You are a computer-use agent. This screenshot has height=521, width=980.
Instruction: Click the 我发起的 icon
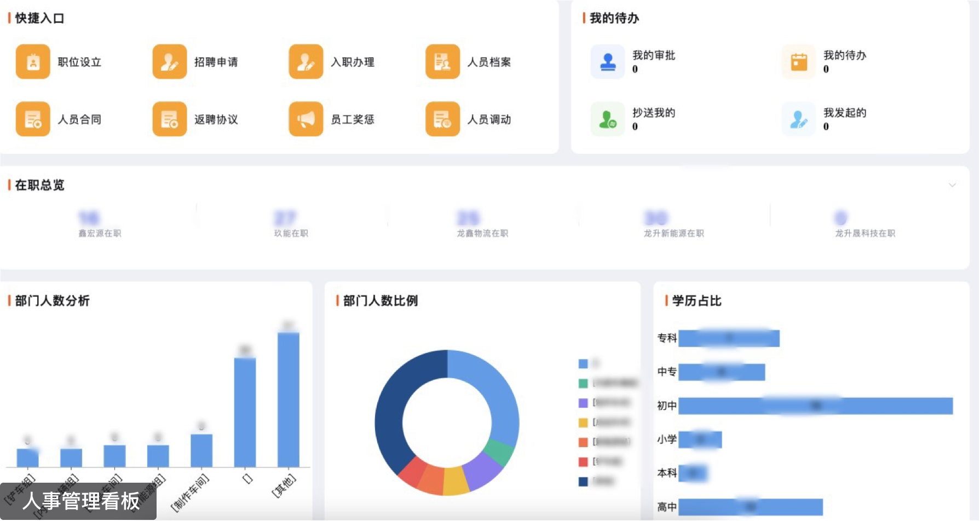(x=799, y=119)
